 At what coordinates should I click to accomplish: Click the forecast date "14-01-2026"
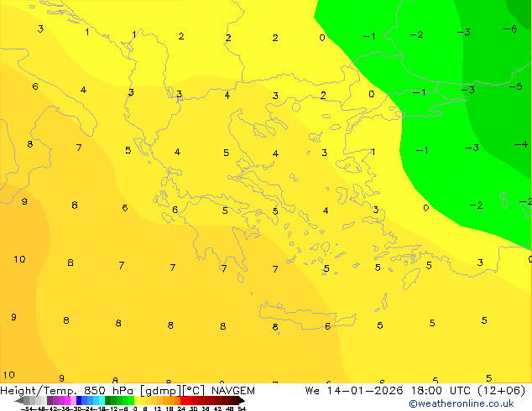click(365, 391)
